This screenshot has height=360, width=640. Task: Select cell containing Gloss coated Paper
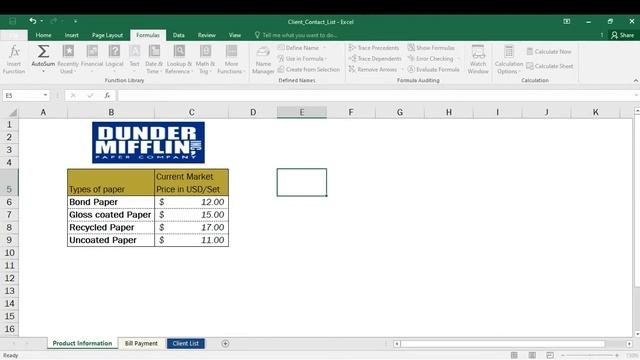coord(111,215)
